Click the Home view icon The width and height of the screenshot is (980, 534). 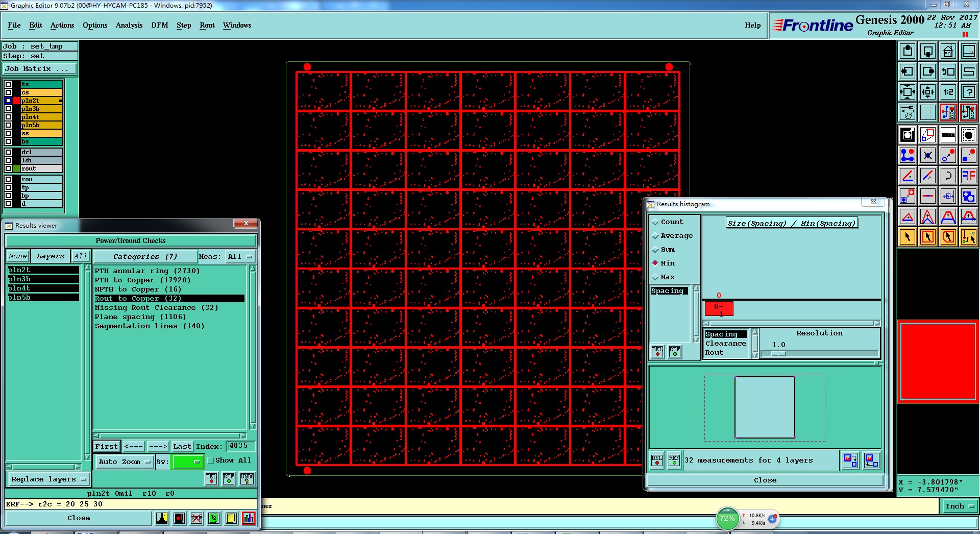click(x=948, y=51)
